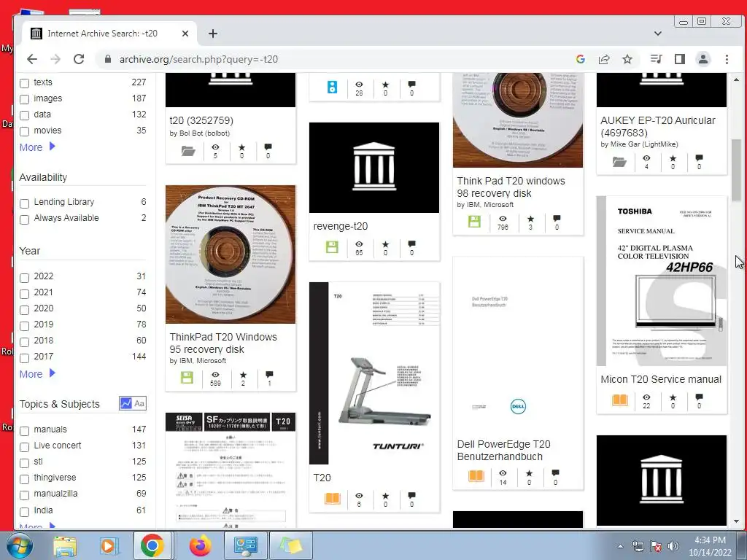The height and width of the screenshot is (560, 747).
Task: Click the folder icon under AUKEY EP-T20 Auricular
Action: click(619, 163)
